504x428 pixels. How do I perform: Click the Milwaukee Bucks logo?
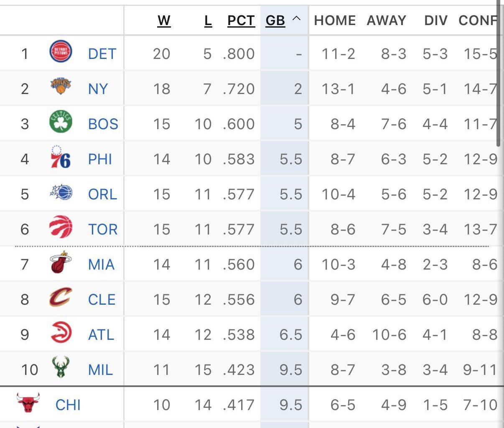[x=61, y=368]
